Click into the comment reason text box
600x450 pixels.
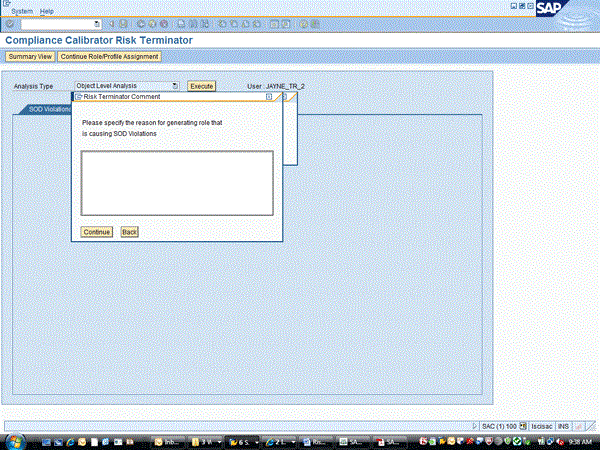[x=177, y=183]
